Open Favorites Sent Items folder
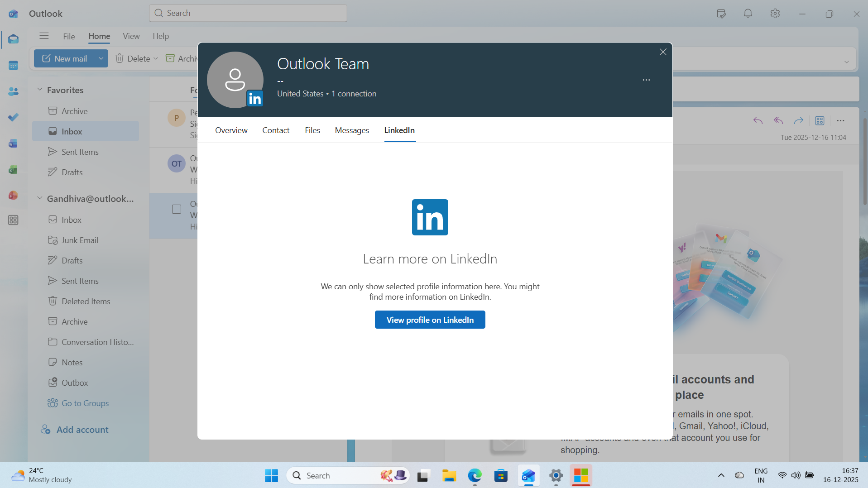 coord(86,152)
